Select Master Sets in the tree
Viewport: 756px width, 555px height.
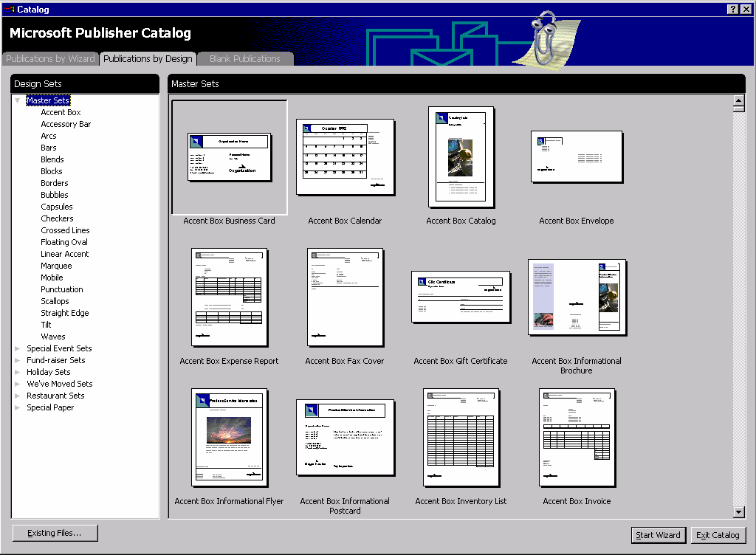[48, 100]
